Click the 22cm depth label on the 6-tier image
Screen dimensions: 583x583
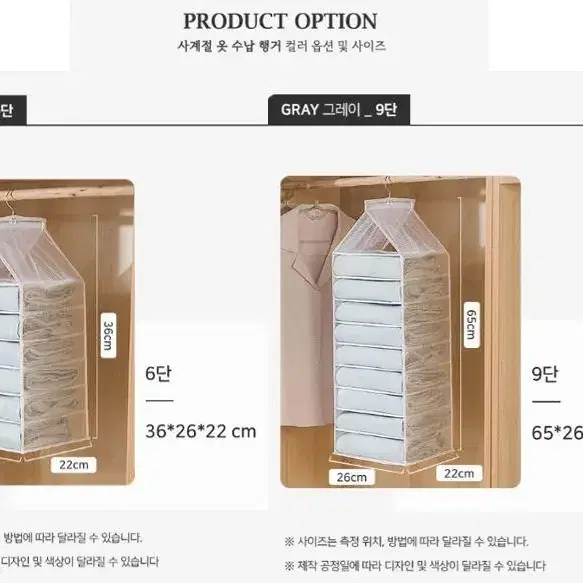point(74,465)
